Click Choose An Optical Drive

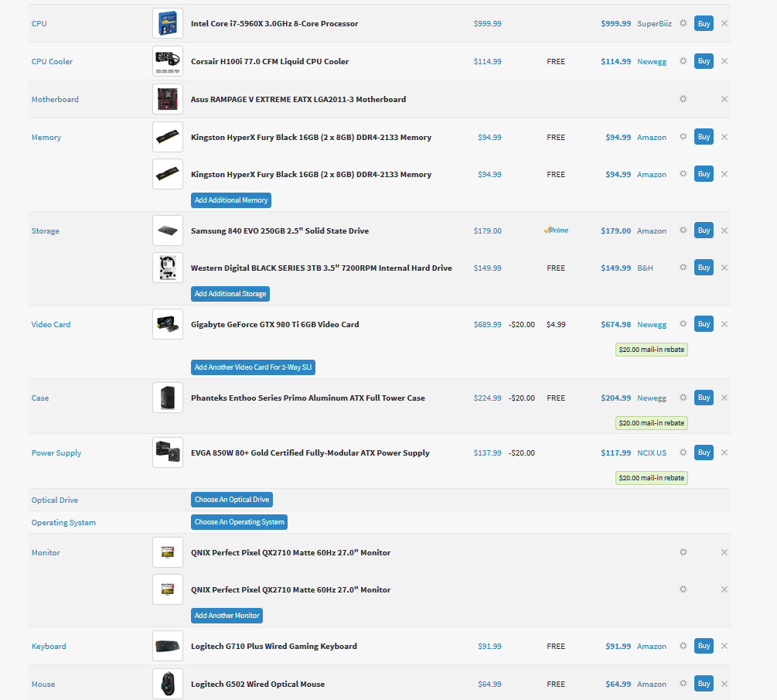(x=232, y=499)
